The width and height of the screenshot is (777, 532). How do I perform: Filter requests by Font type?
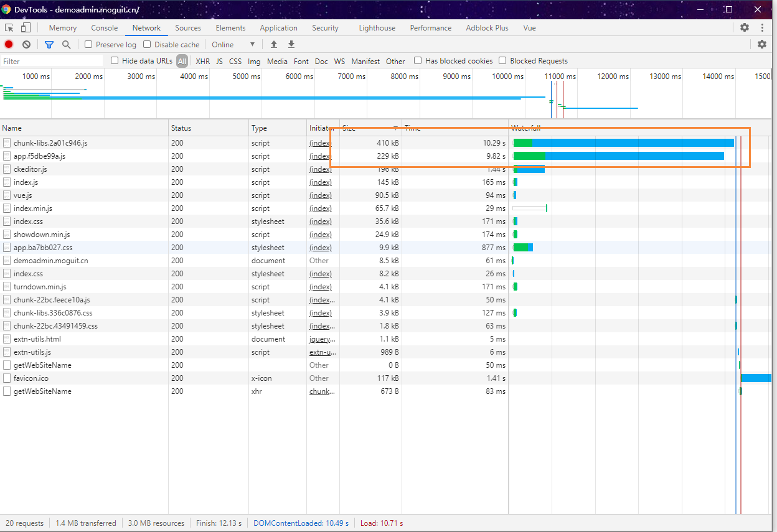(301, 61)
